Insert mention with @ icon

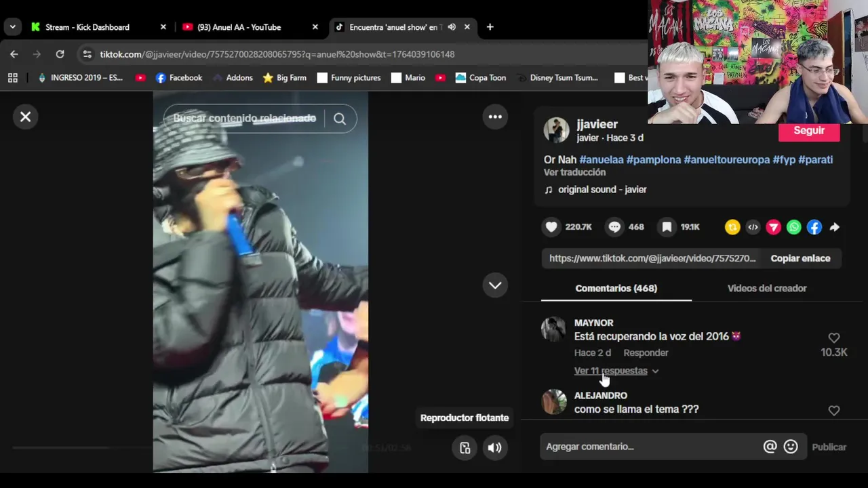[x=770, y=447]
